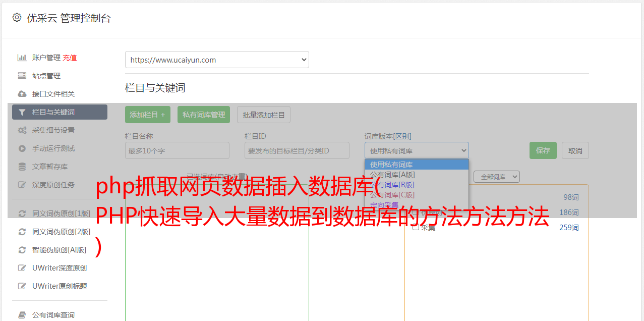Click the 186词 count
Viewport: 644px width, 321px height.
coord(569,212)
